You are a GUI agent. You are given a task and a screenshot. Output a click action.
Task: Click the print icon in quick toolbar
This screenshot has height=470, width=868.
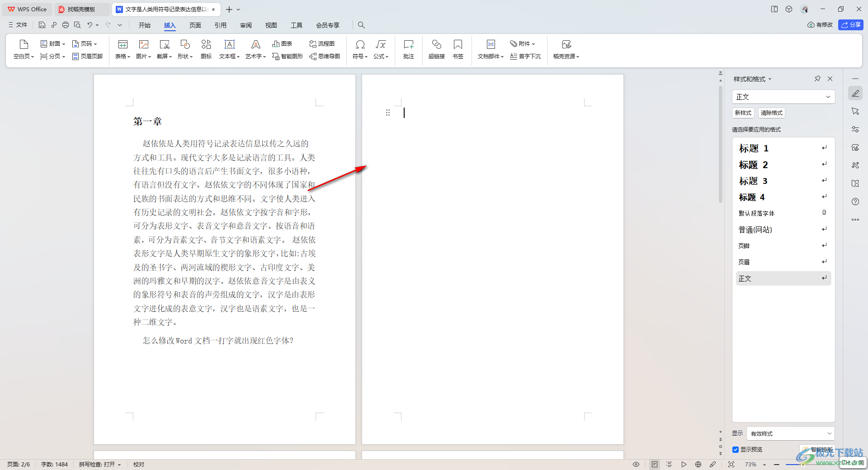coord(66,25)
